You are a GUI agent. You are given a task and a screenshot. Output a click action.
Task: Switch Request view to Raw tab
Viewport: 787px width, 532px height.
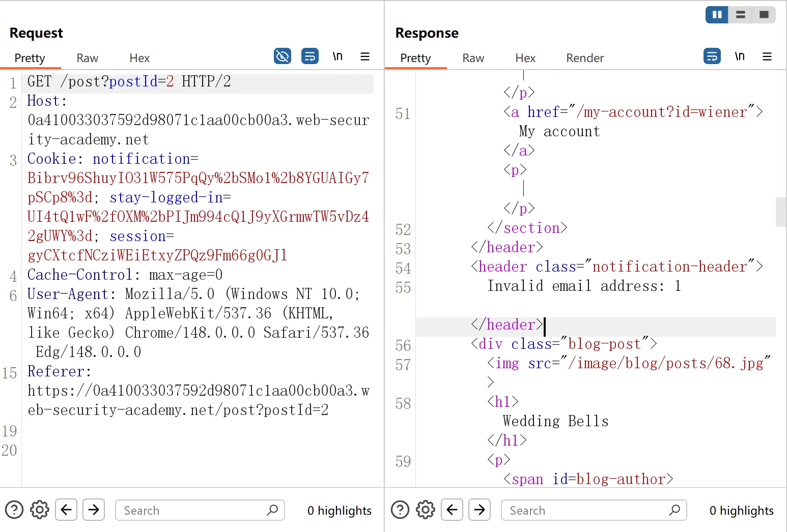coord(87,58)
